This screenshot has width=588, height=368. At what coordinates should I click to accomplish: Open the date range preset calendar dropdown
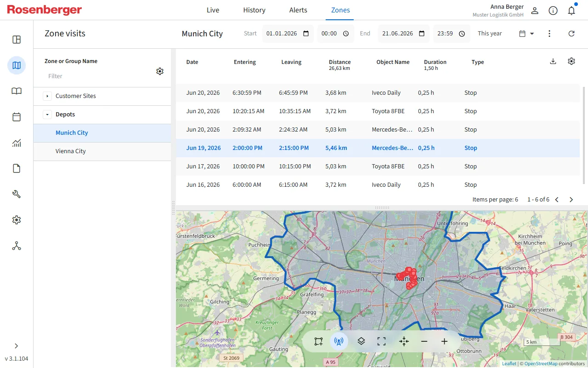pos(526,34)
